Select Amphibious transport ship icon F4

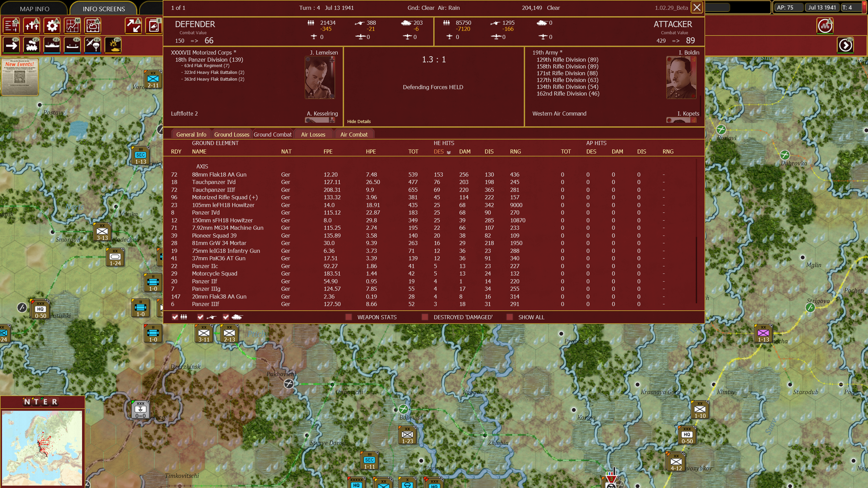click(73, 45)
